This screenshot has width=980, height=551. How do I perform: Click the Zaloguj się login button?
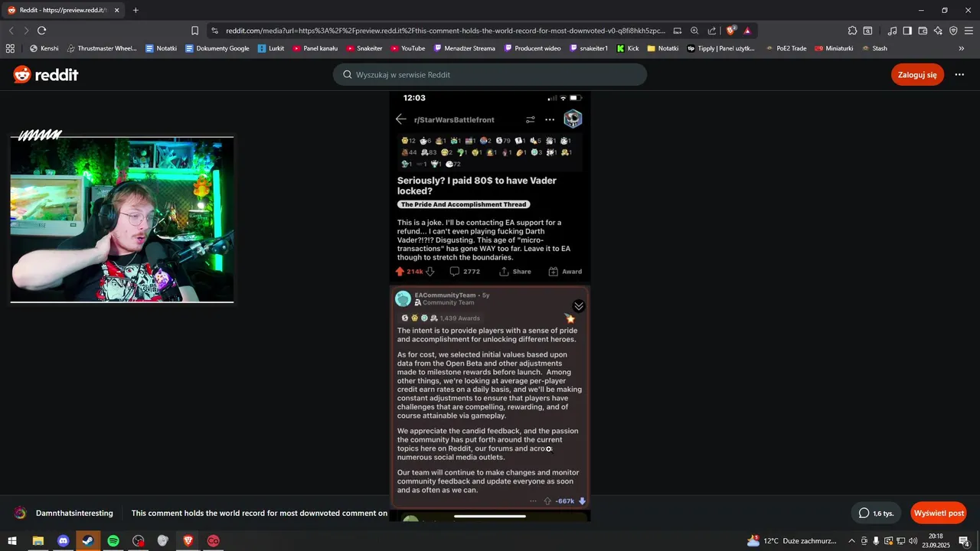pos(917,75)
